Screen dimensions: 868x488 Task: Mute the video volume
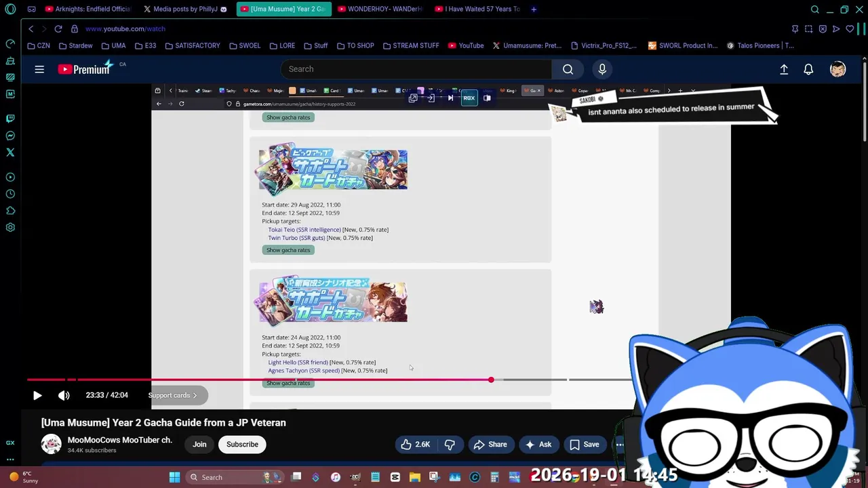(64, 395)
